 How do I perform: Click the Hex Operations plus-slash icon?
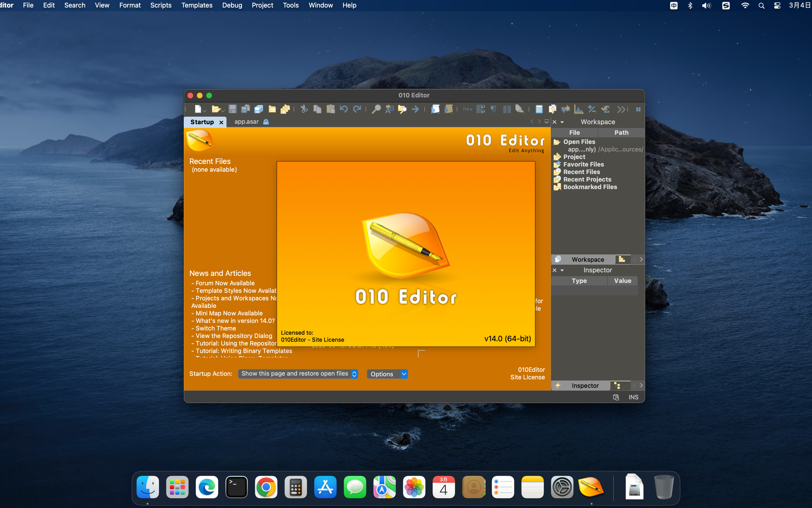[592, 109]
